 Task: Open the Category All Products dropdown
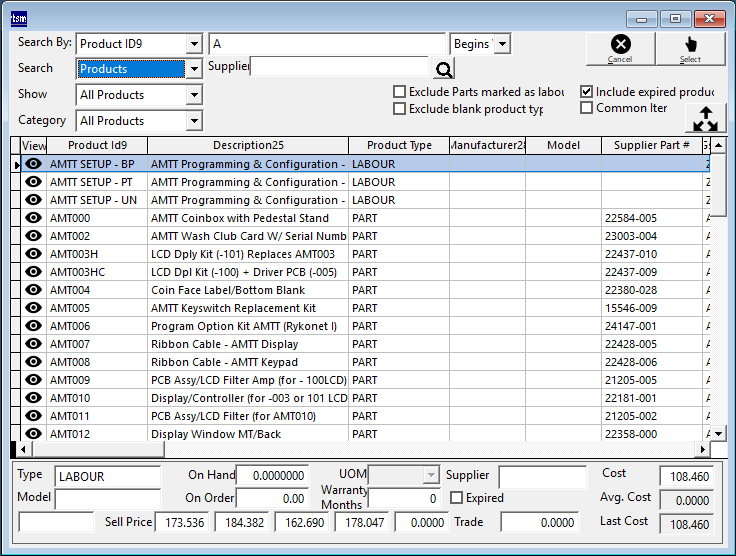[x=194, y=121]
